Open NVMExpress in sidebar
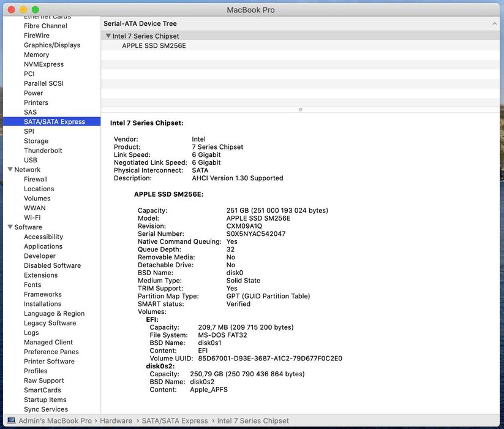Image resolution: width=504 pixels, height=429 pixels. [x=43, y=64]
